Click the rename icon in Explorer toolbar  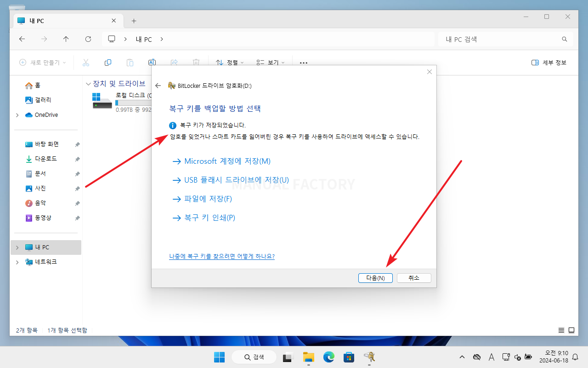click(x=152, y=63)
